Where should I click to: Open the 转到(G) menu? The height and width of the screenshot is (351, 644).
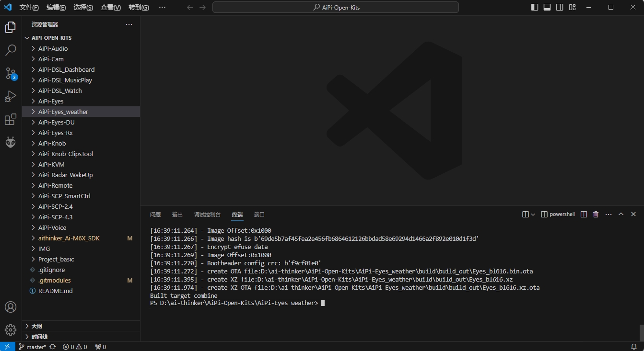click(139, 7)
